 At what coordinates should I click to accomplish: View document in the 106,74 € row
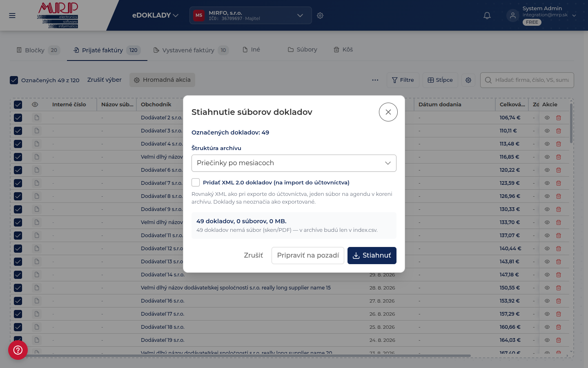(x=547, y=118)
